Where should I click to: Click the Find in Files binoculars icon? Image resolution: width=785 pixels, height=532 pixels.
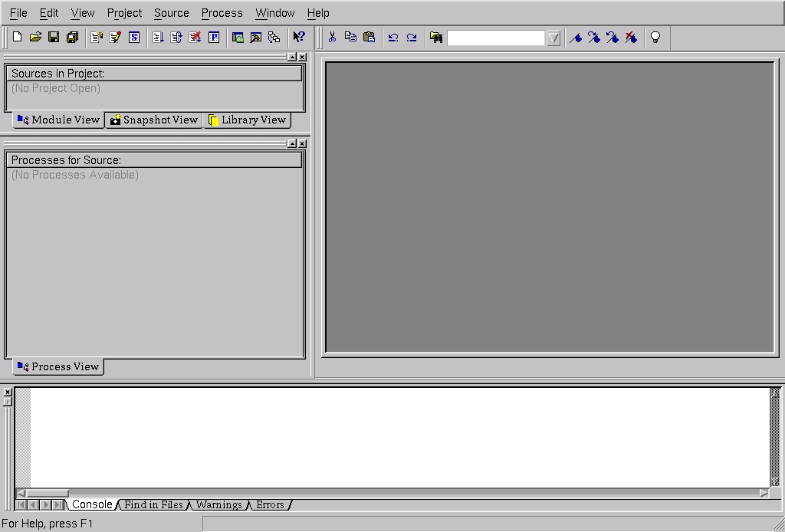(x=436, y=37)
